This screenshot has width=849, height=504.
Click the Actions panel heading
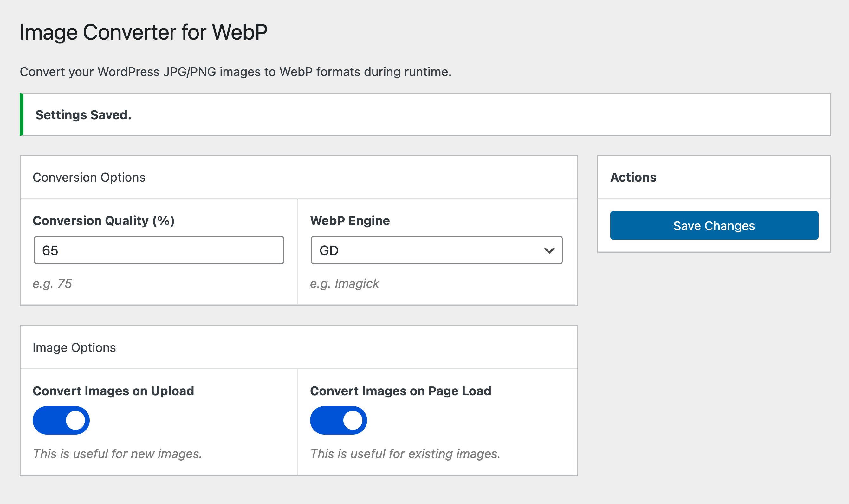(633, 177)
